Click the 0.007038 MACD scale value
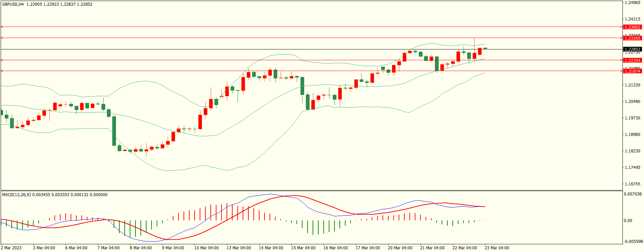644x252 pixels. [x=633, y=194]
